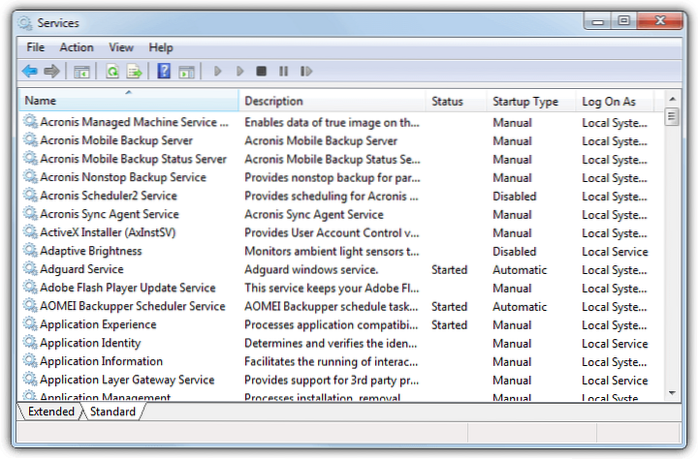Click 'Provides User Account Control v...' description
Screen dimensions: 698x459
332,233
